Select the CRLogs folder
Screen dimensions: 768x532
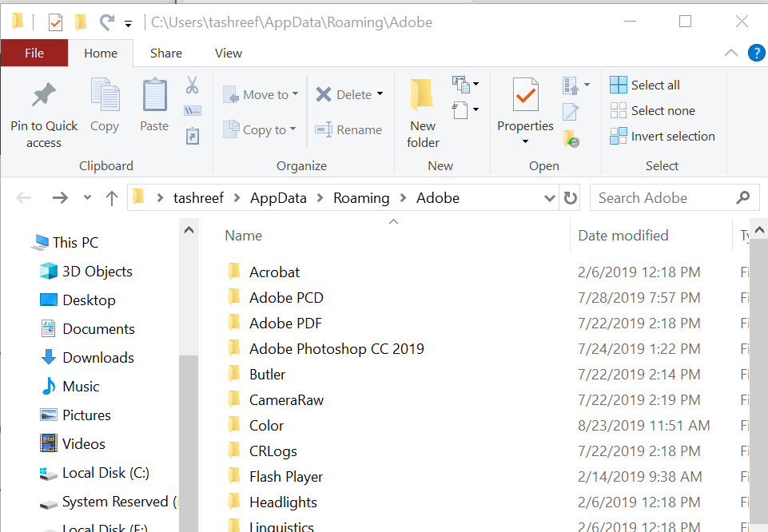(263, 451)
